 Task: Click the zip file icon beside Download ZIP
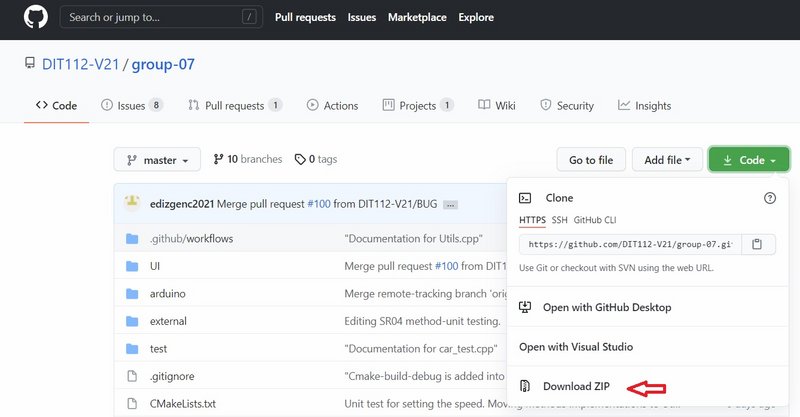525,386
